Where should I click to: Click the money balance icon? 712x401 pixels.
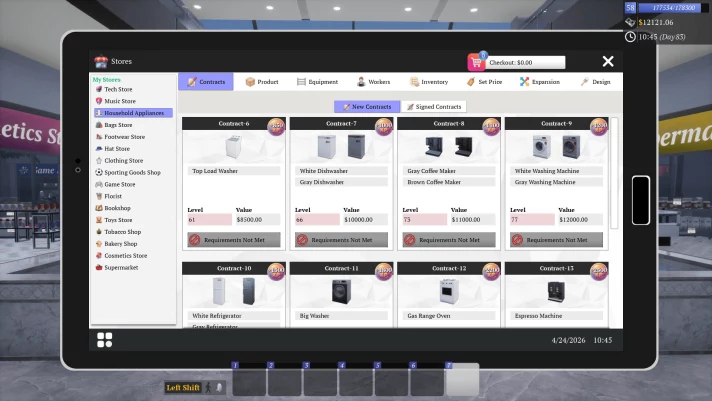click(630, 22)
